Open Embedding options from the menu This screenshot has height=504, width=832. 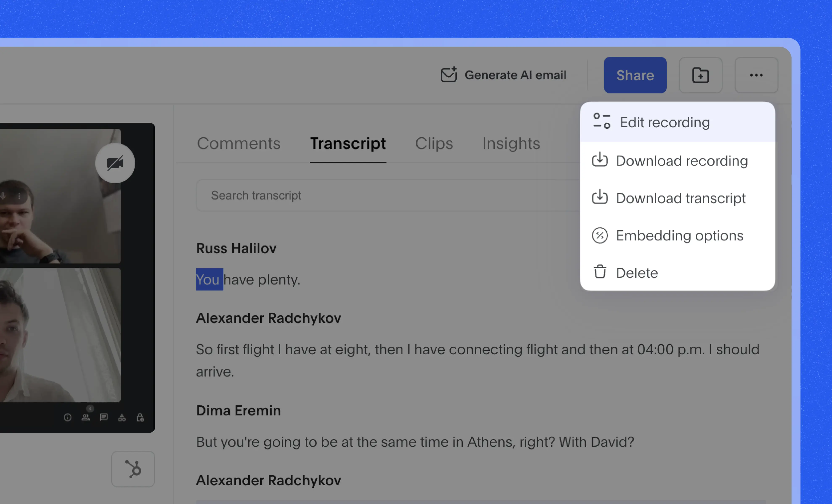click(x=679, y=236)
